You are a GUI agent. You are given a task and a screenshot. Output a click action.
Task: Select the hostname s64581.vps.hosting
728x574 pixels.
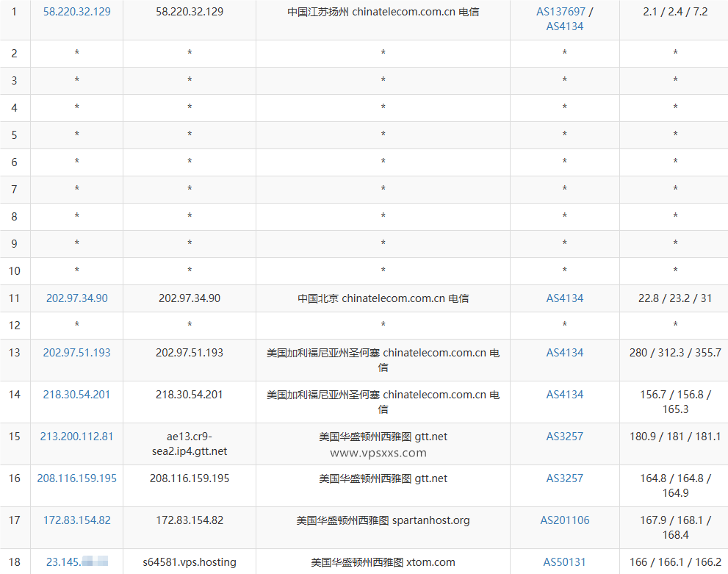pos(190,562)
